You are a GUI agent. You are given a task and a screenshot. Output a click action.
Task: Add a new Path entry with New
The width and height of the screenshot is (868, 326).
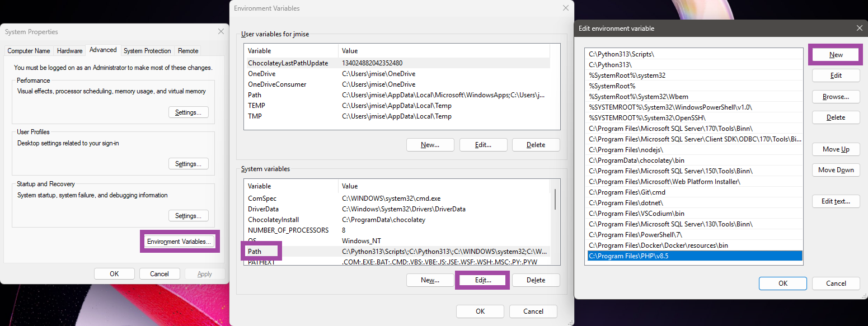click(835, 54)
